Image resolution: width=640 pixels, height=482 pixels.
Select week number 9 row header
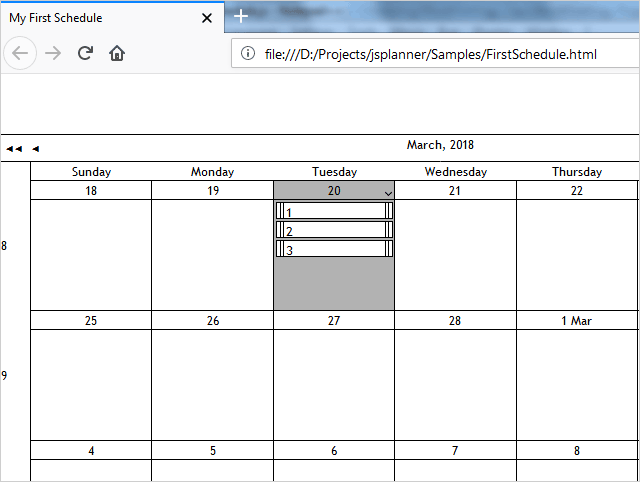coord(5,376)
